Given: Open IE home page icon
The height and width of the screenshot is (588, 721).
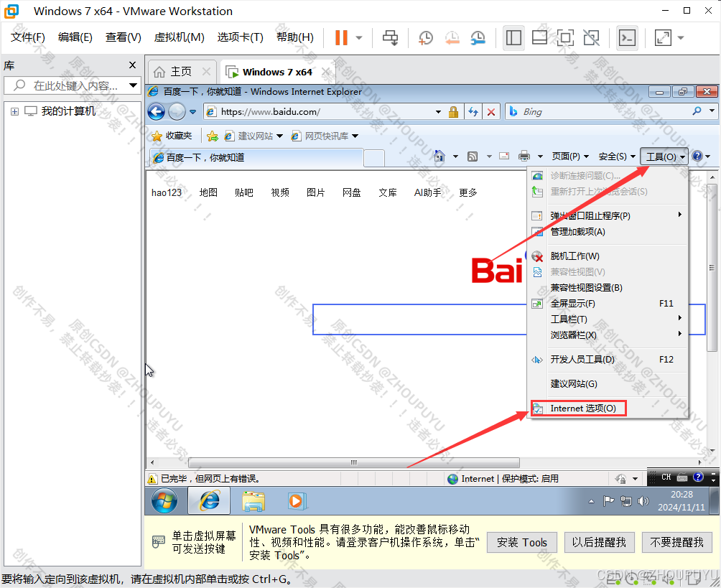Looking at the screenshot, I should click(439, 157).
